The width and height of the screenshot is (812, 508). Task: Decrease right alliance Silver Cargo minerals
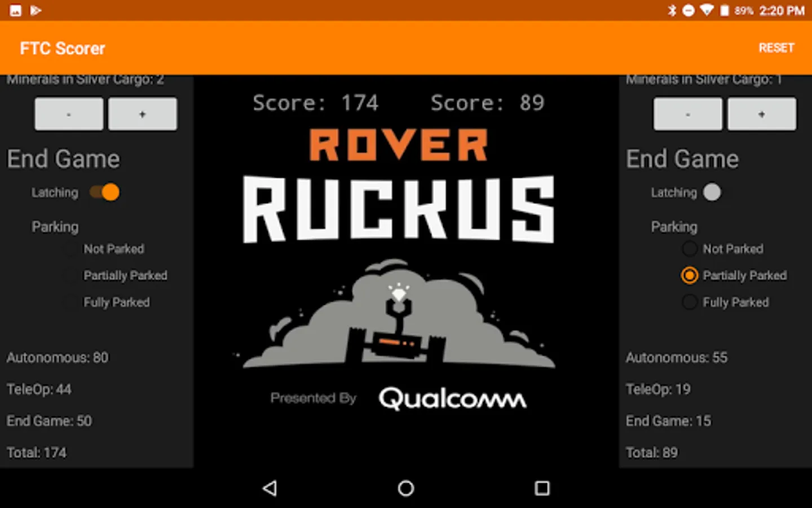click(688, 114)
